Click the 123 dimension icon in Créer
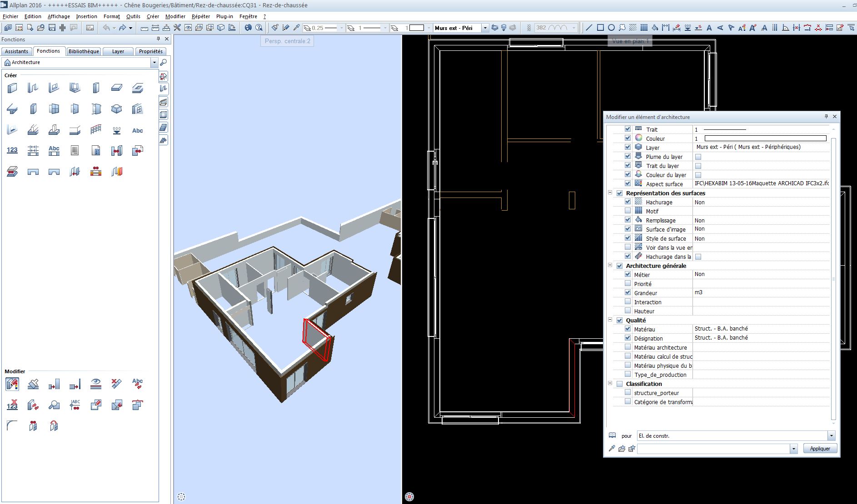 [x=12, y=150]
